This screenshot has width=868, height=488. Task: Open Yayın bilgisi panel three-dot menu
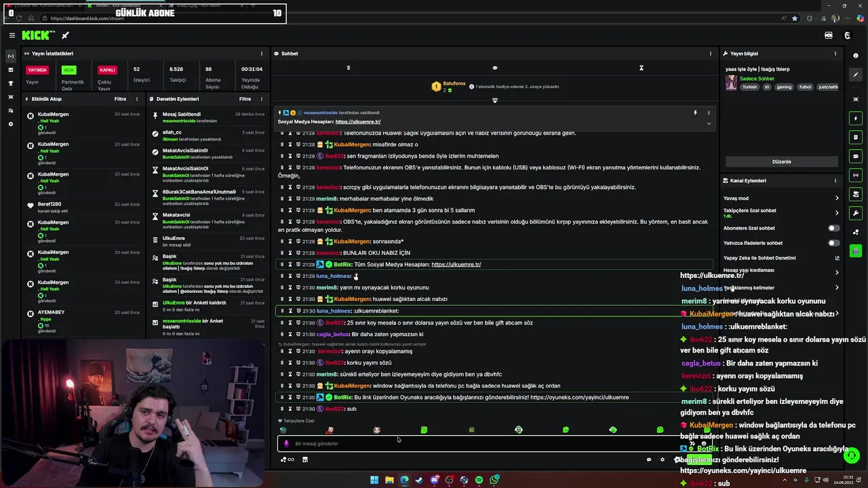(835, 54)
